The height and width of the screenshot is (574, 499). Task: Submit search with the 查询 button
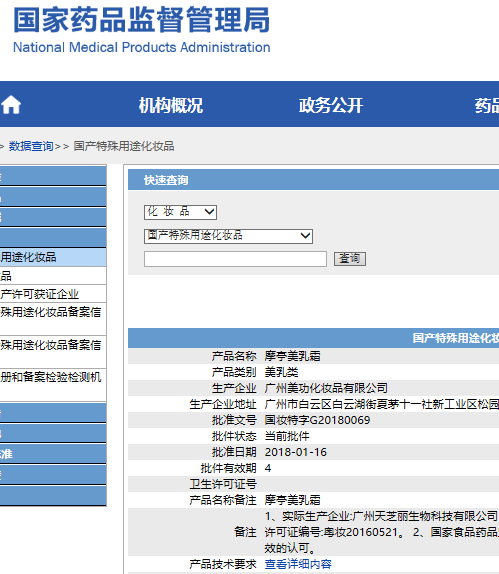[x=350, y=259]
